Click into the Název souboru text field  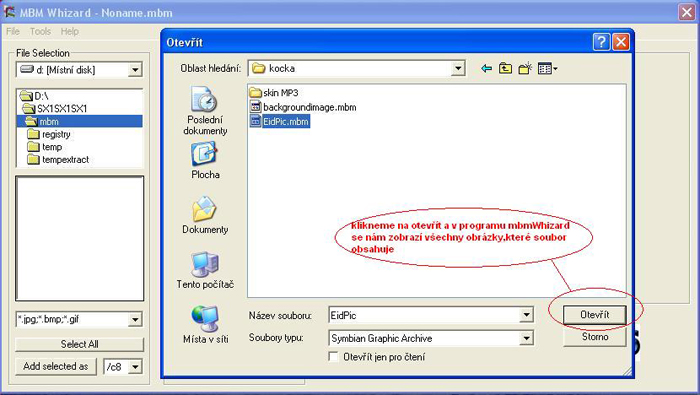click(x=424, y=315)
